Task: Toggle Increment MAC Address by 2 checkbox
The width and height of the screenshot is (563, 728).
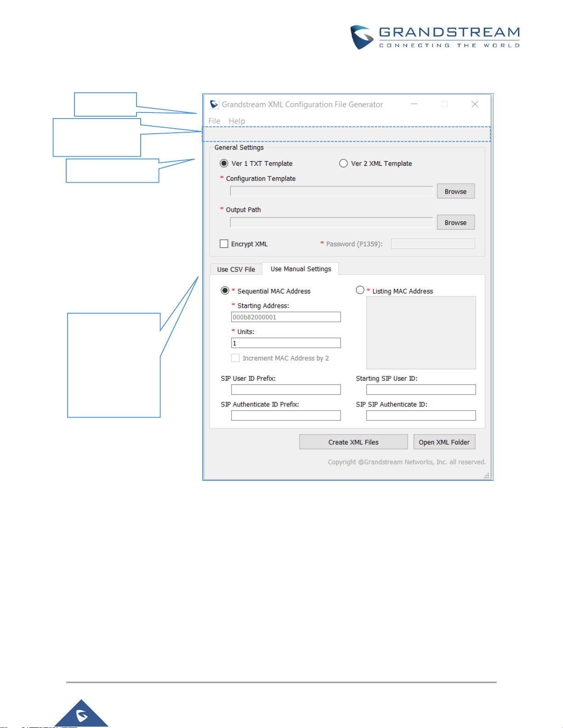Action: click(235, 358)
